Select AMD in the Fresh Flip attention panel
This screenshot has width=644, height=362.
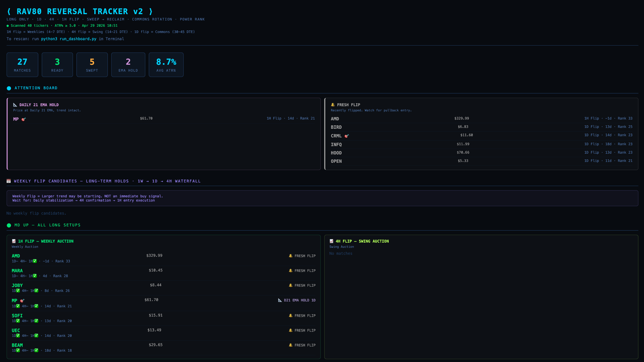(335, 119)
